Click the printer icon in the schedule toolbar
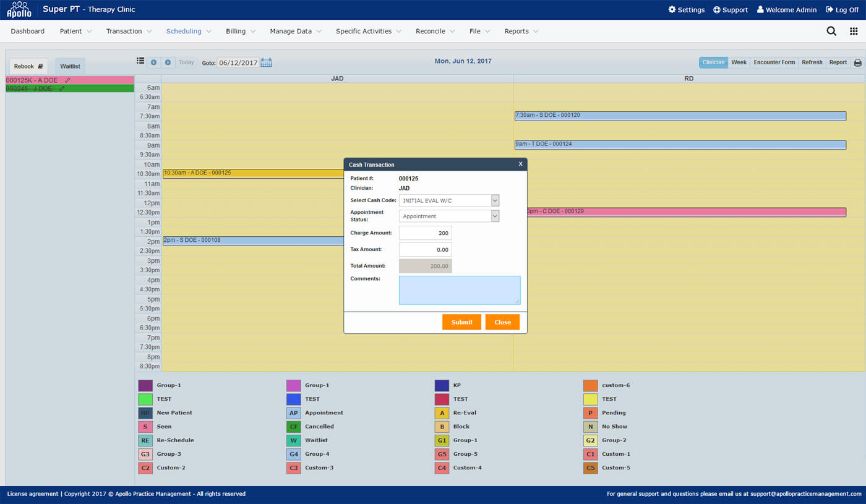Viewport: 866px width, 504px height. 857,62
